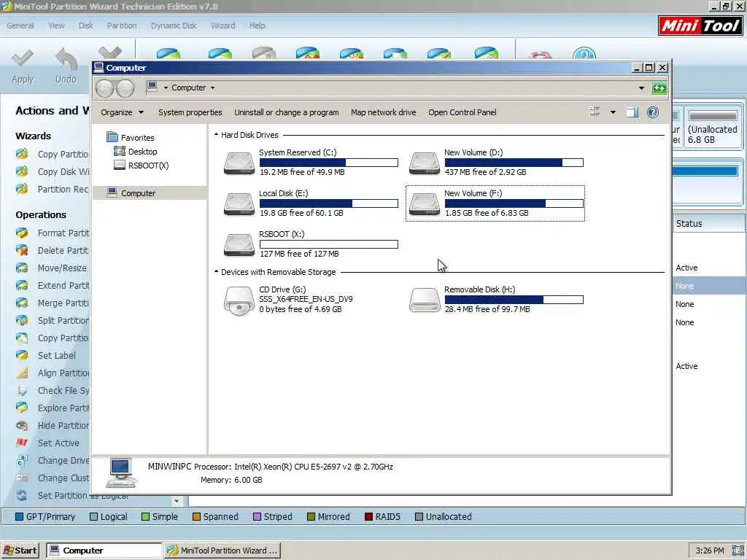Viewport: 747px width, 560px height.
Task: Select Desktop in the navigation pane
Action: tap(136, 152)
